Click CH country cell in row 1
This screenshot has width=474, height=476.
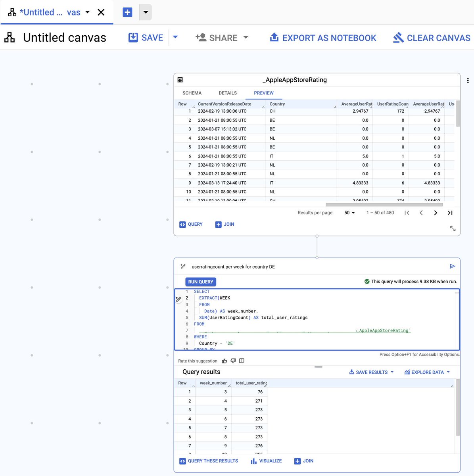point(273,111)
